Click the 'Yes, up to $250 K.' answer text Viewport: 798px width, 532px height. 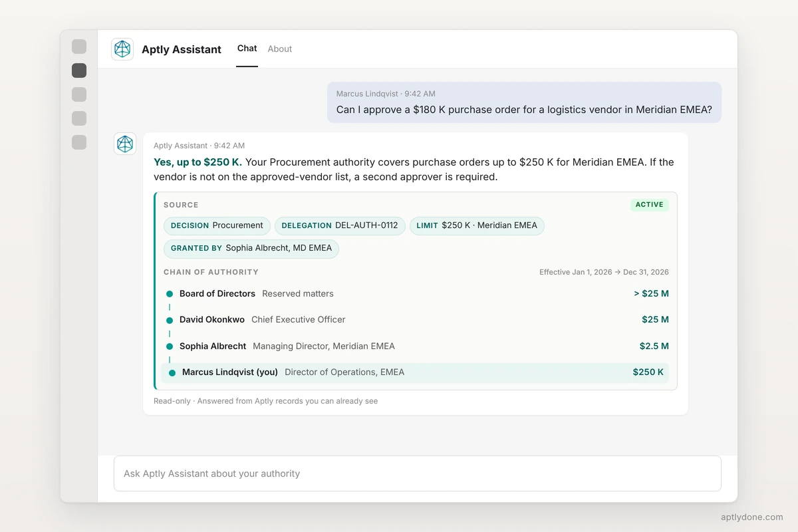point(198,162)
